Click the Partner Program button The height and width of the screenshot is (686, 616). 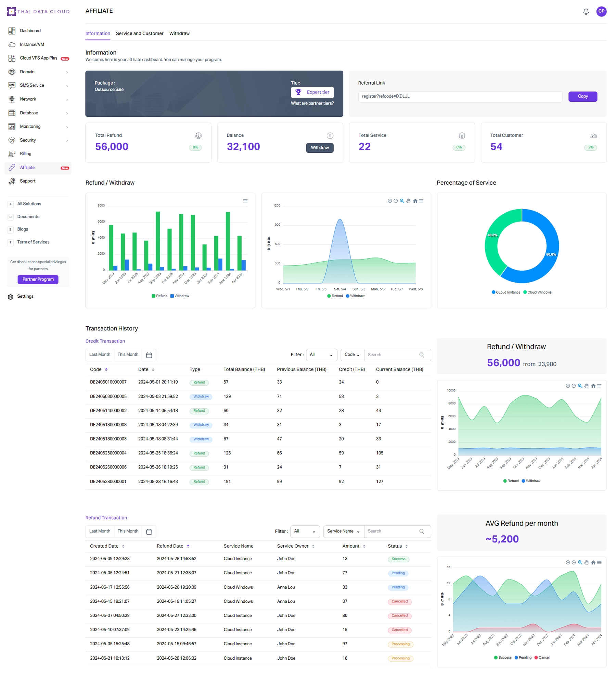(38, 279)
